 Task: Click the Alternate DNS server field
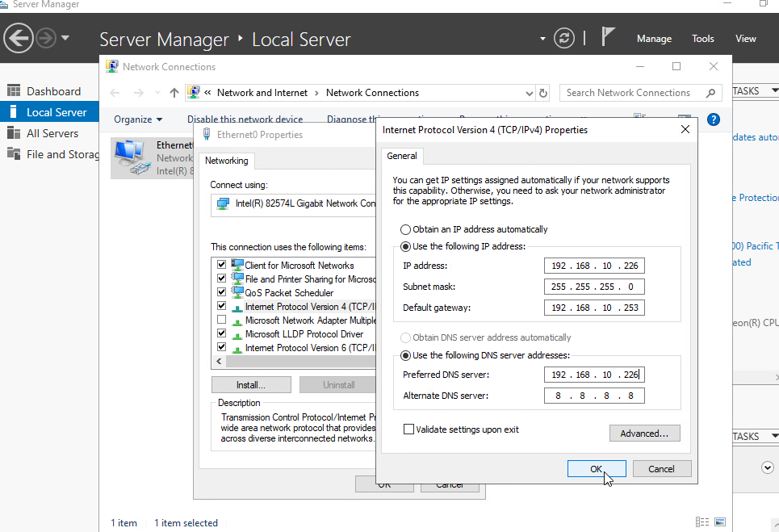click(594, 396)
